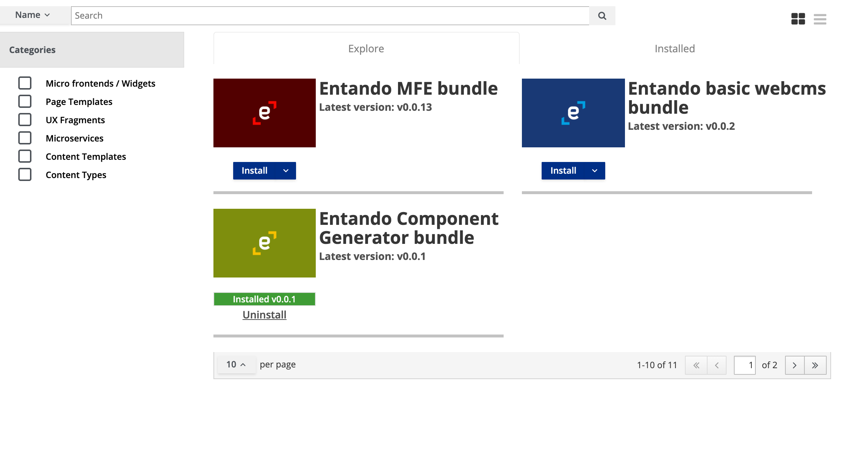
Task: Enable the Microservices category filter
Action: click(x=25, y=138)
